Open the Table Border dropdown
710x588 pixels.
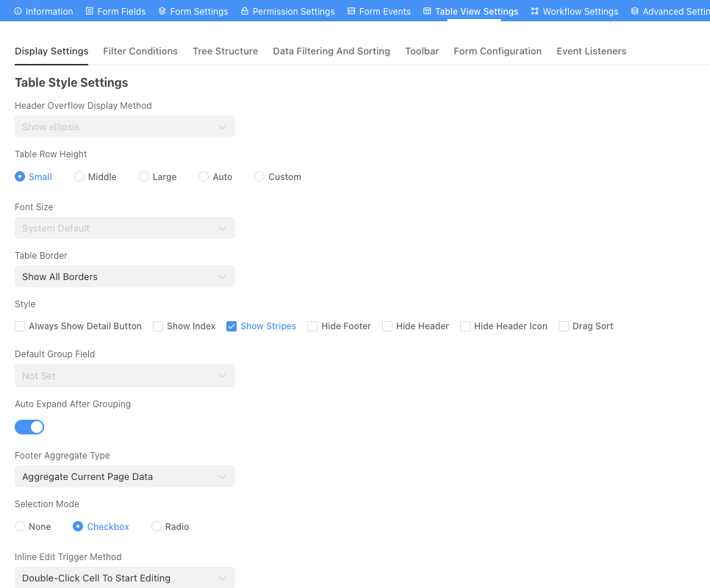[x=124, y=276]
